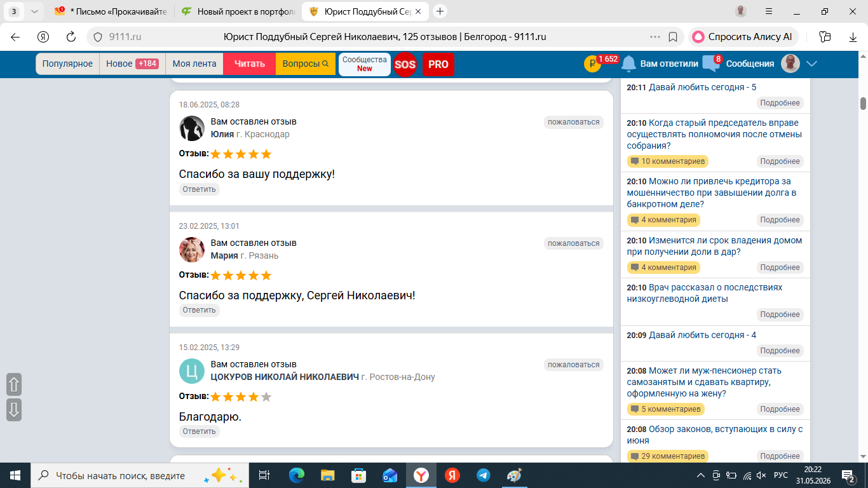The image size is (868, 488).
Task: Reply to Мария's review with Ответить
Action: point(199,310)
